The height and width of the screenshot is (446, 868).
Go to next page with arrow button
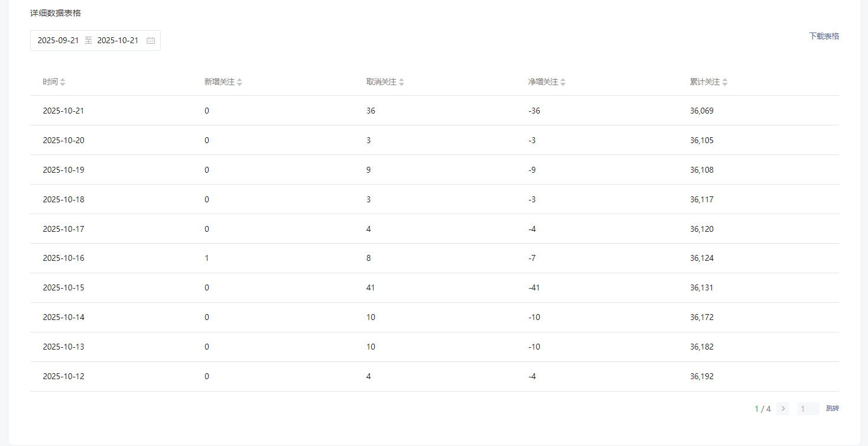(x=783, y=409)
